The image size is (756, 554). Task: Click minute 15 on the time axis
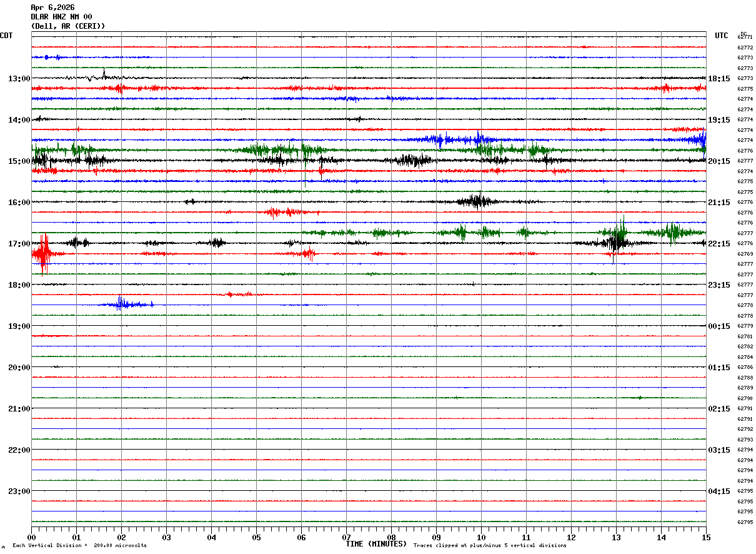coord(706,537)
